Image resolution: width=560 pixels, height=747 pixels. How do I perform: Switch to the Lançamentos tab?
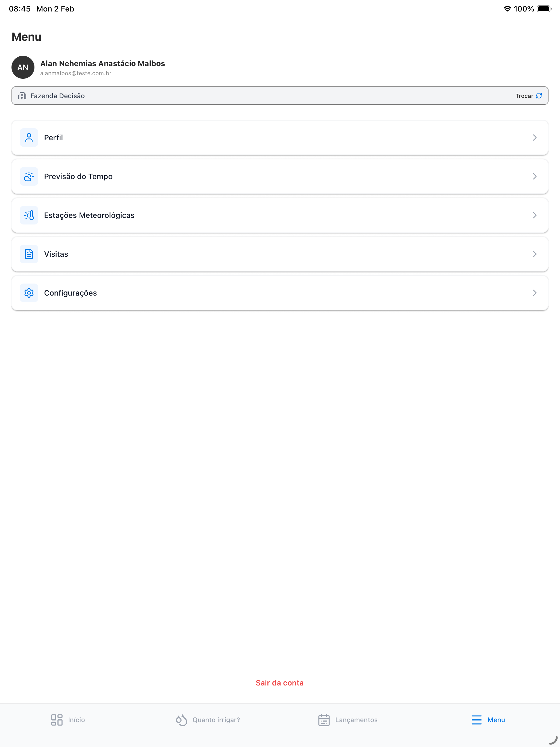348,720
